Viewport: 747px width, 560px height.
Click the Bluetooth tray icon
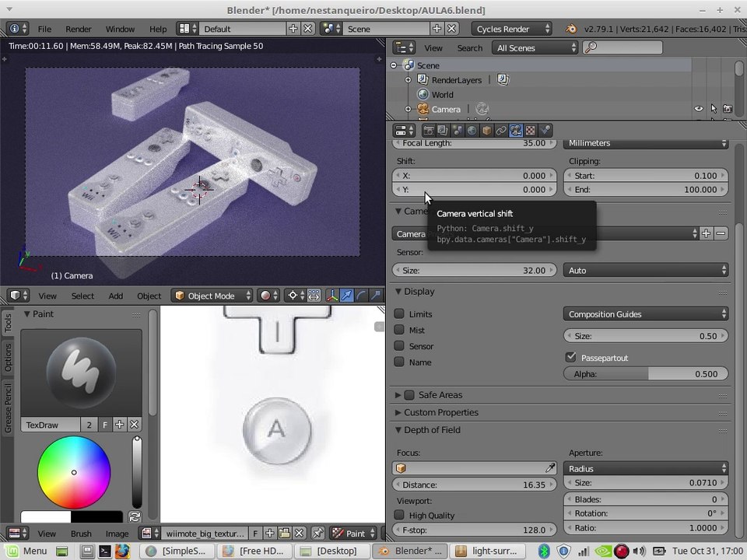544,551
